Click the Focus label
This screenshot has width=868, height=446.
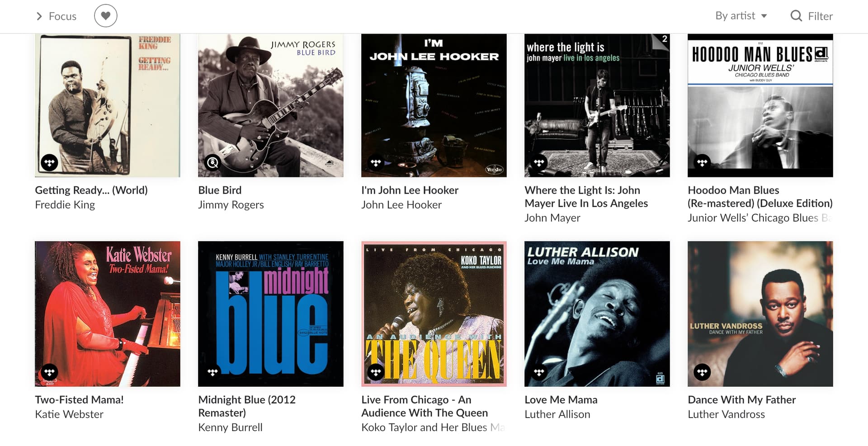pyautogui.click(x=62, y=16)
